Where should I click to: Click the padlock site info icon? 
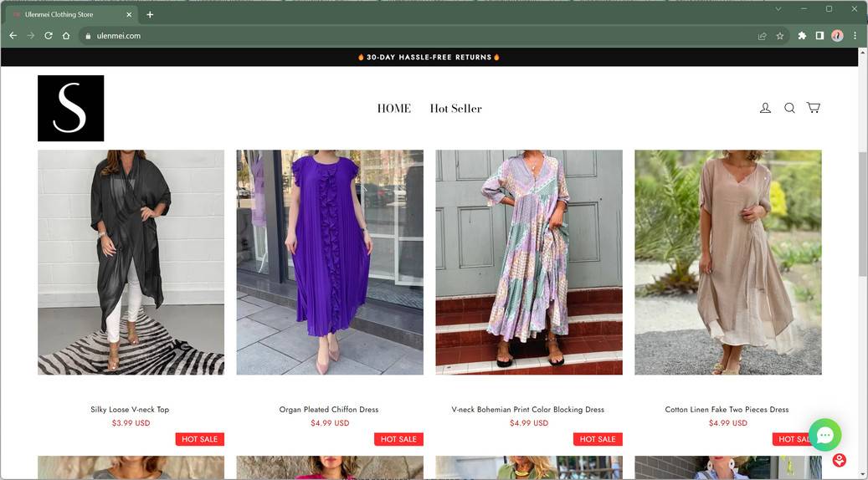coord(88,36)
